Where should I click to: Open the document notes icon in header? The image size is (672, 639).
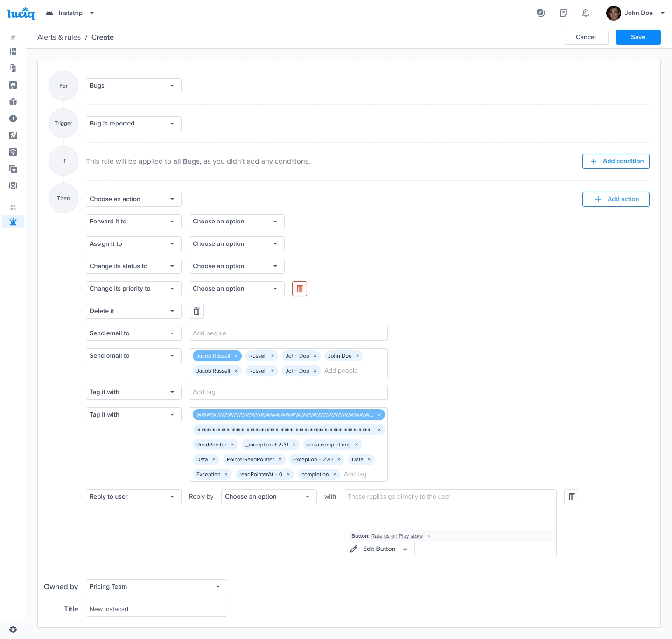(563, 13)
